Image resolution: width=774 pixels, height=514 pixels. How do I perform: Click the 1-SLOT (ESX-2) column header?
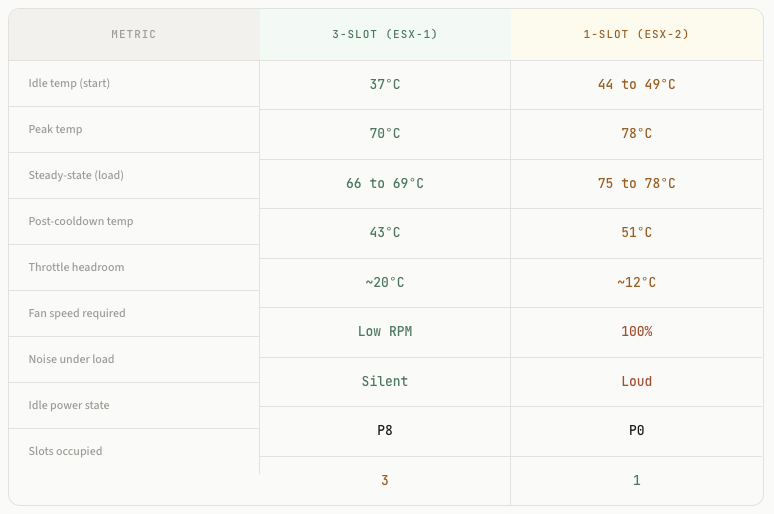tap(636, 35)
